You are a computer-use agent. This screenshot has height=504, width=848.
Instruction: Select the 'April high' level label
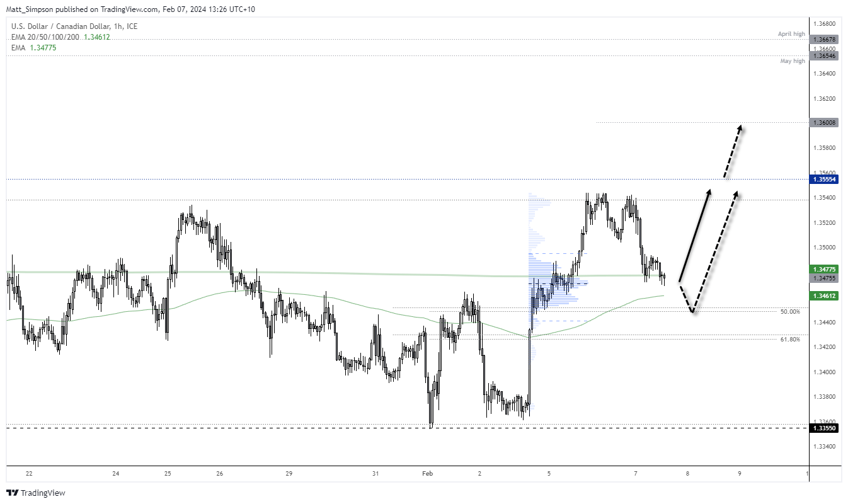[x=792, y=33]
